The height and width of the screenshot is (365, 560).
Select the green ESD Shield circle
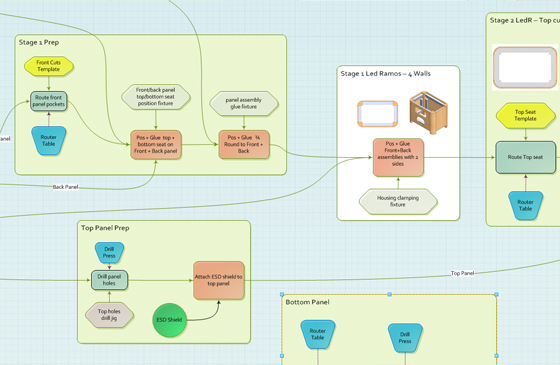pyautogui.click(x=170, y=320)
